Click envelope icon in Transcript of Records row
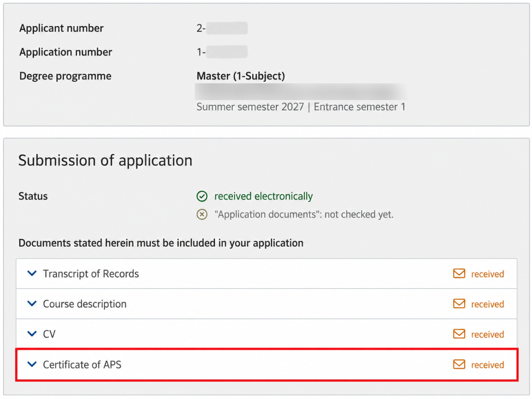This screenshot has height=399, width=532. (459, 273)
